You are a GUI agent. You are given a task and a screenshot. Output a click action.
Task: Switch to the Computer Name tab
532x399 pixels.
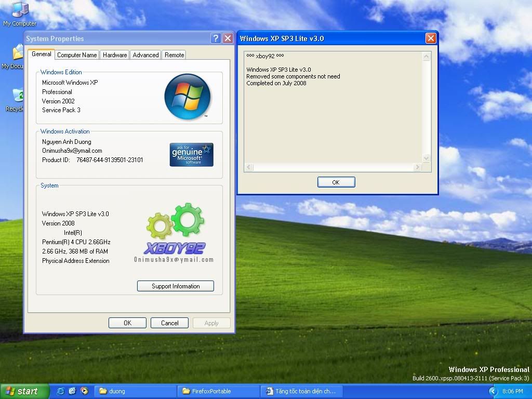(x=77, y=55)
